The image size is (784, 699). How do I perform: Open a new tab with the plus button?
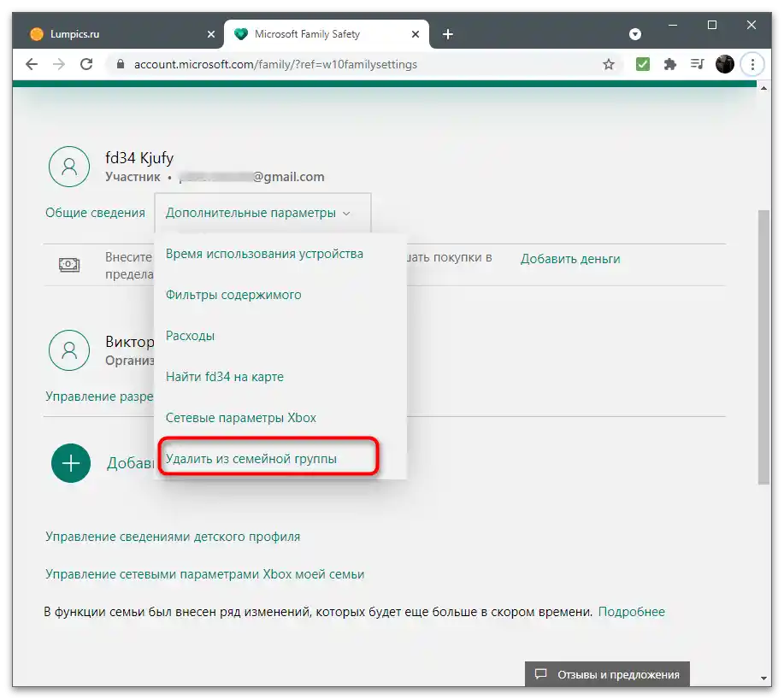(x=448, y=34)
